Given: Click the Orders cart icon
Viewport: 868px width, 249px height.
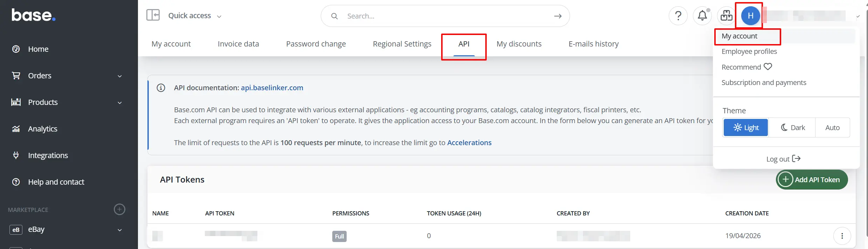Looking at the screenshot, I should (x=16, y=76).
